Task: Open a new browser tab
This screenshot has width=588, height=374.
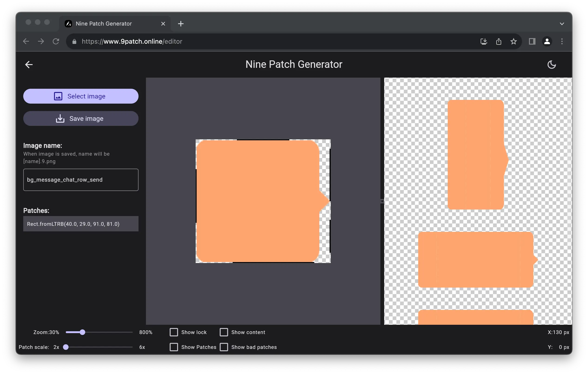Action: 181,24
